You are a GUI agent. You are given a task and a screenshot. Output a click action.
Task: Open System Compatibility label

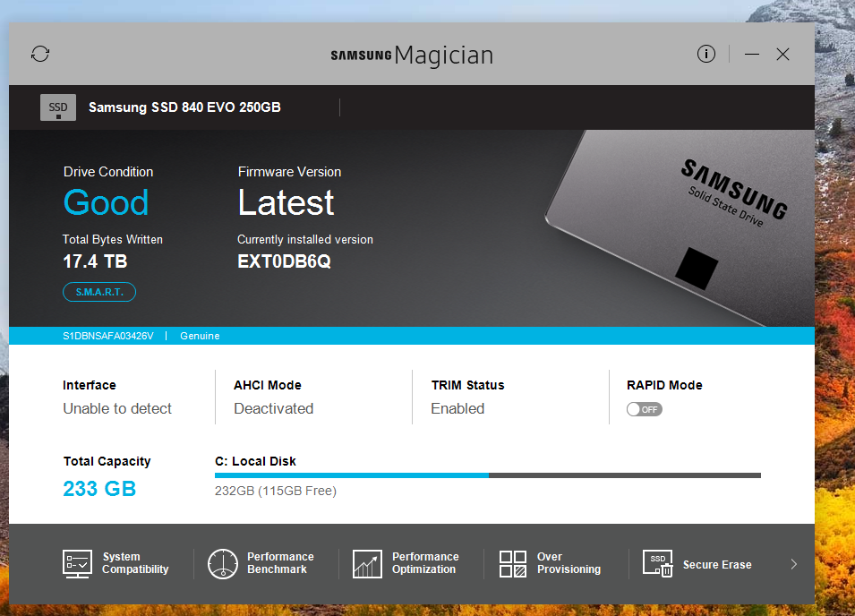[135, 563]
